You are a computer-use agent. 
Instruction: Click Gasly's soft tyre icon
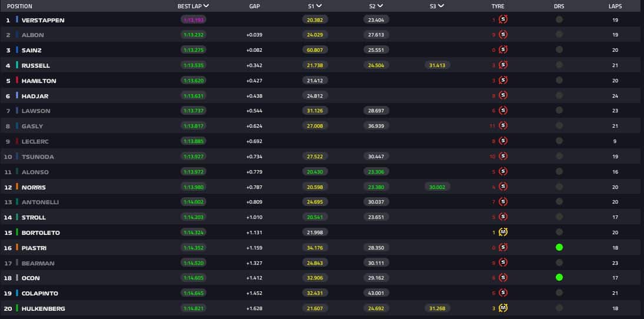pos(503,125)
